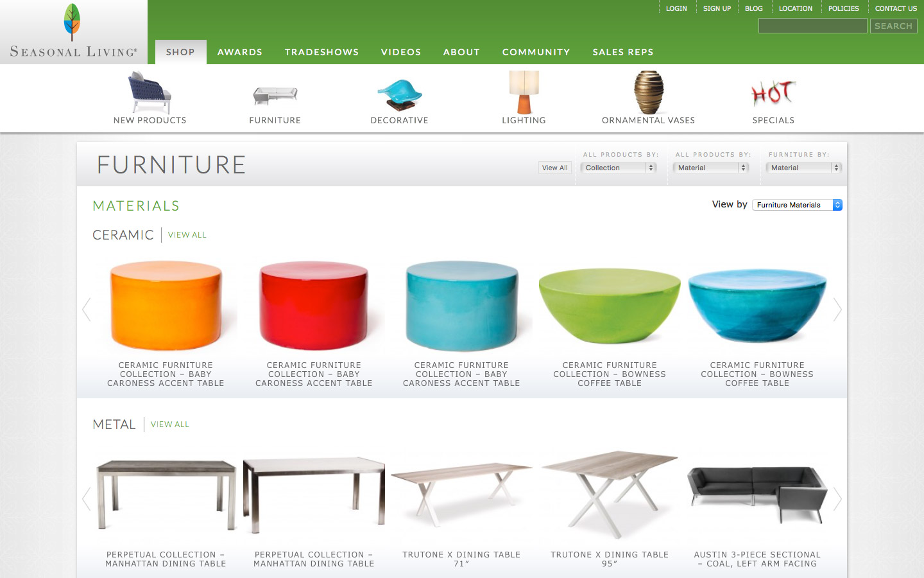Open the All Products By Collection dropdown
Image resolution: width=924 pixels, height=578 pixels.
coord(619,168)
